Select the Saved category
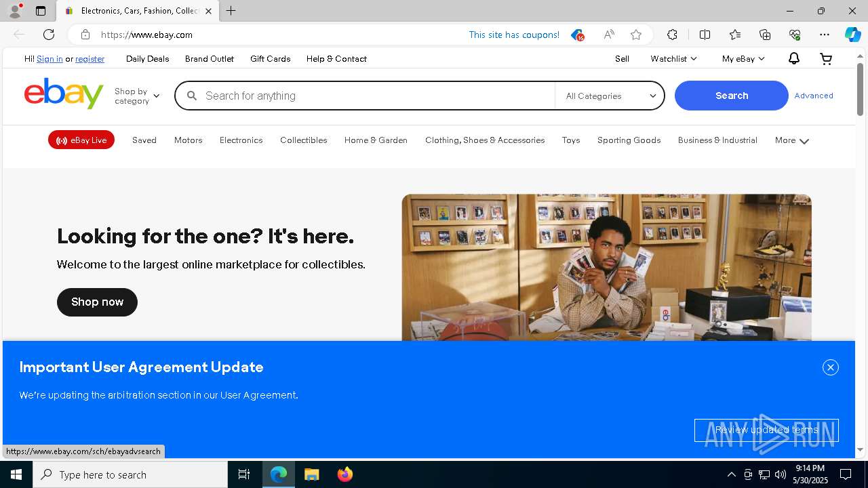868x488 pixels. pos(144,140)
